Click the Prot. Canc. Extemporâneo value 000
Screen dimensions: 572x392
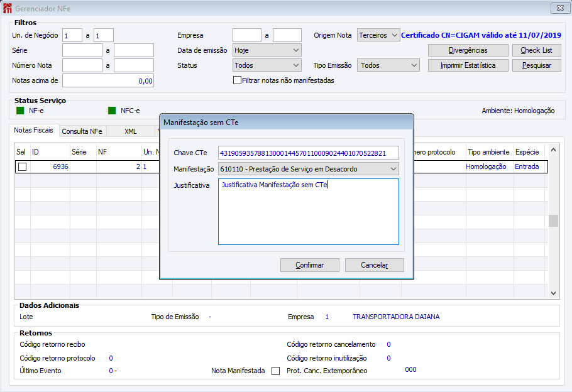click(x=410, y=369)
